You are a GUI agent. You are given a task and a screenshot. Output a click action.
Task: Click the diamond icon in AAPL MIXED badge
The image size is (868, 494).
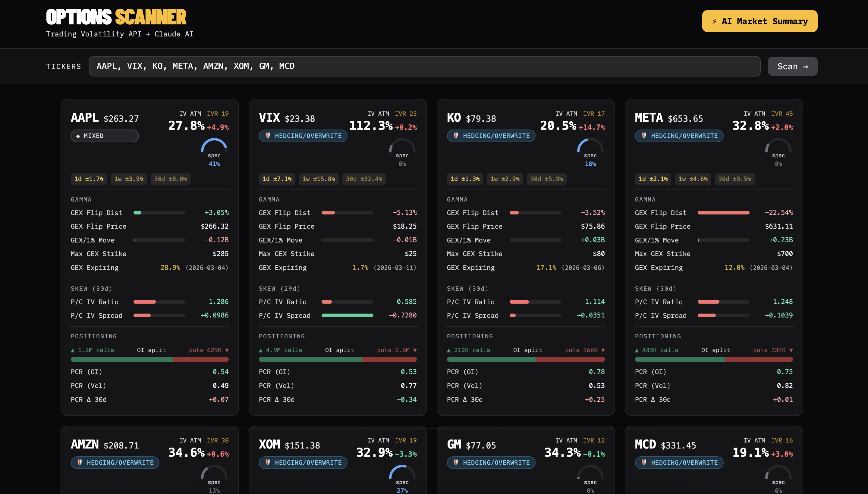pyautogui.click(x=77, y=136)
